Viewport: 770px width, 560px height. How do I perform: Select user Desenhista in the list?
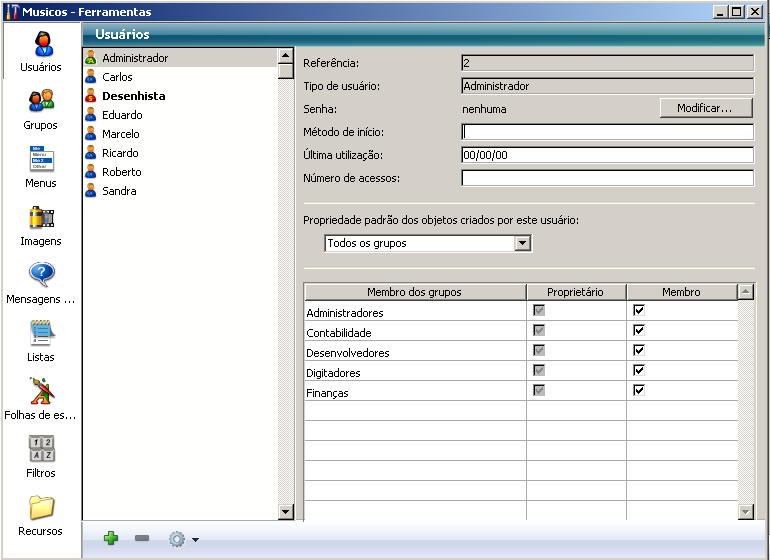tap(133, 96)
